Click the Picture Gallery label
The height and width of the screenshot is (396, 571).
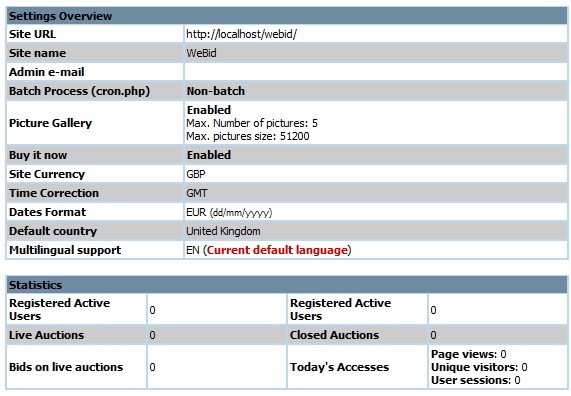50,123
